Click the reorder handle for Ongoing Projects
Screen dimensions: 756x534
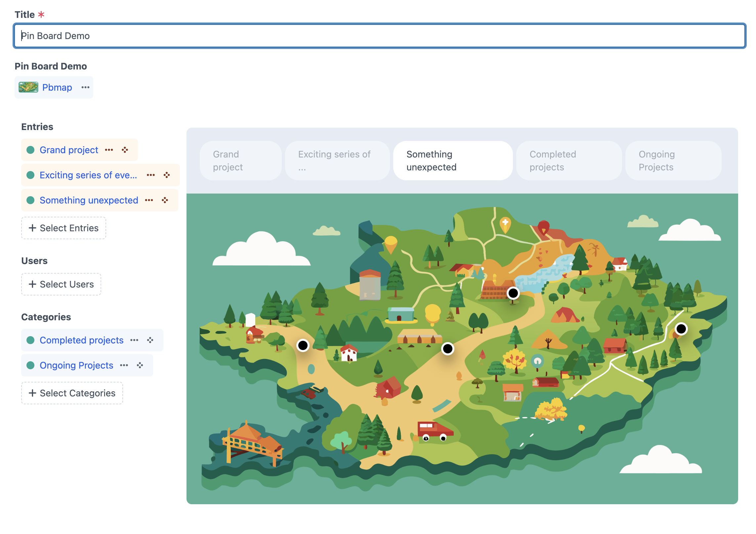(x=140, y=365)
